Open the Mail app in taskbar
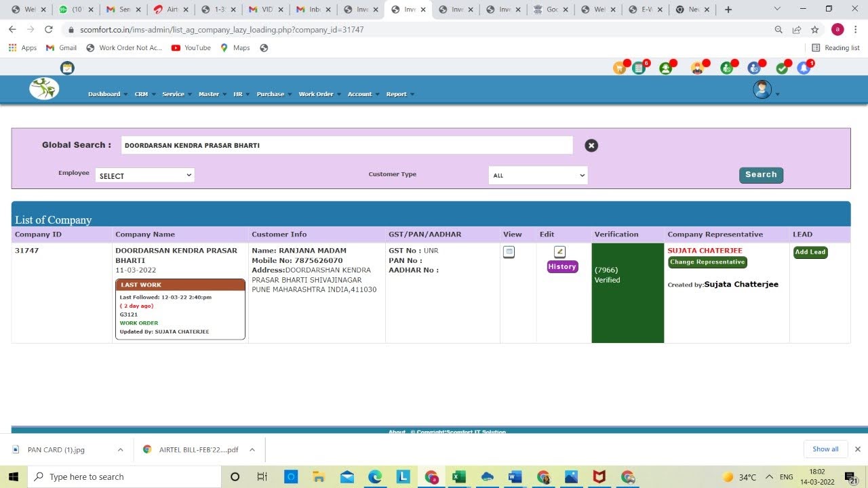Screen dimensions: 868x488 (x=347, y=477)
